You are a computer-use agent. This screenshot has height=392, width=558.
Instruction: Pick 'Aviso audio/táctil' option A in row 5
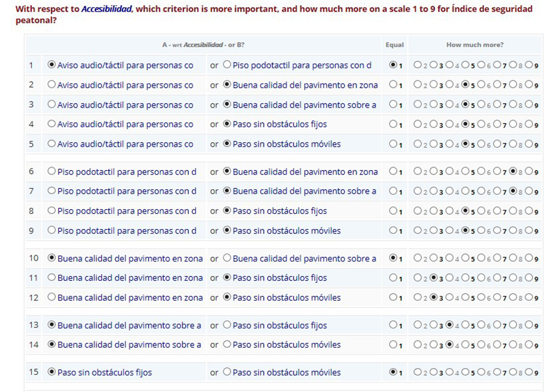coord(52,144)
